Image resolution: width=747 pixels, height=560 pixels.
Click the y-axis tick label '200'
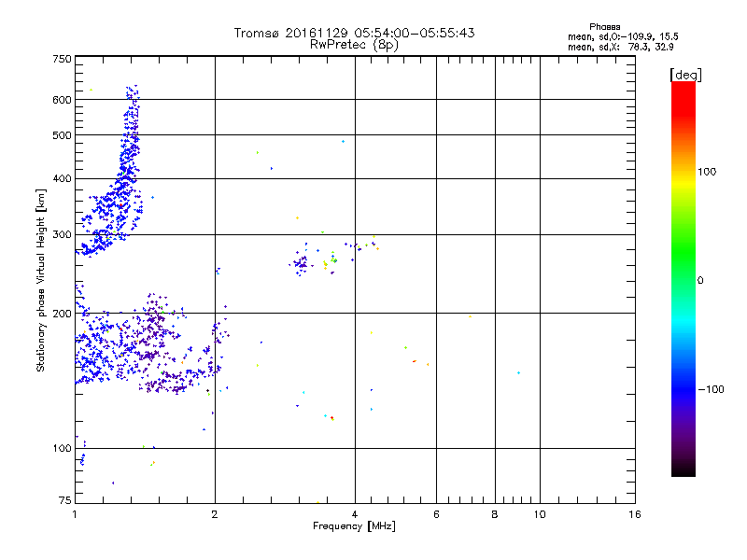62,314
